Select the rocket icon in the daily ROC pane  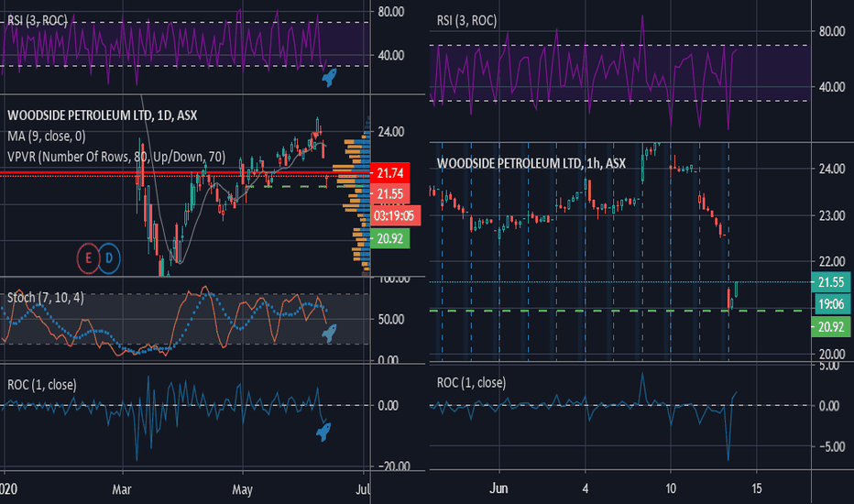pyautogui.click(x=323, y=432)
